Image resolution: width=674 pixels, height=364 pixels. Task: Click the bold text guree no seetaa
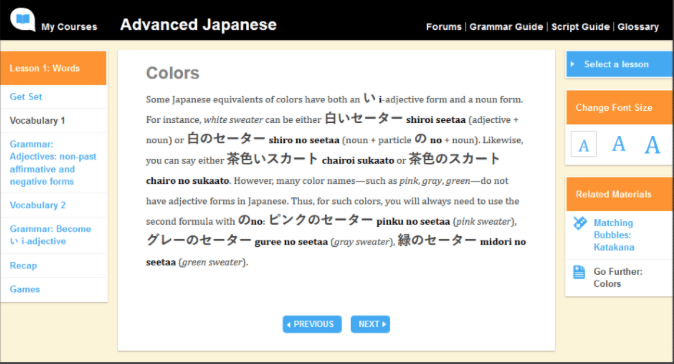(x=291, y=242)
